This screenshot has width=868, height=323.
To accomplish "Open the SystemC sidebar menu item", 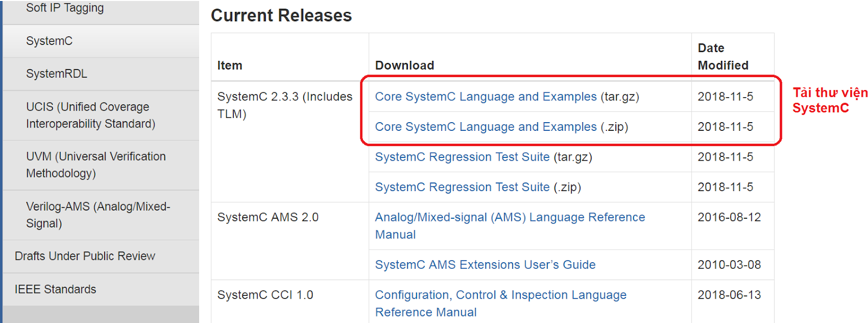I will click(x=49, y=41).
